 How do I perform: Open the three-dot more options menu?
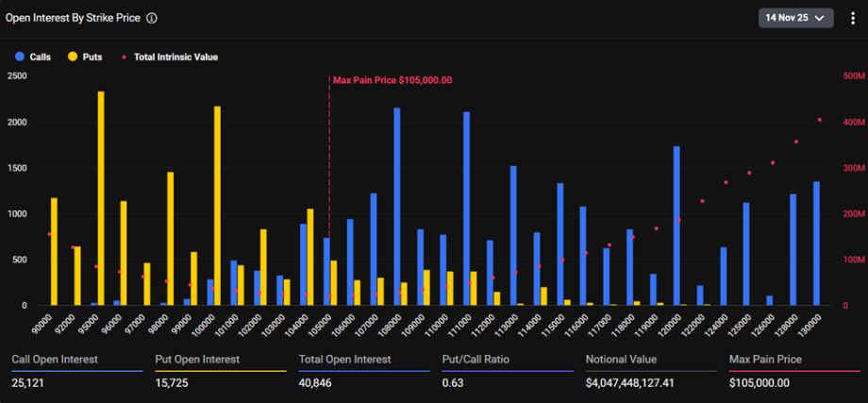[x=853, y=18]
